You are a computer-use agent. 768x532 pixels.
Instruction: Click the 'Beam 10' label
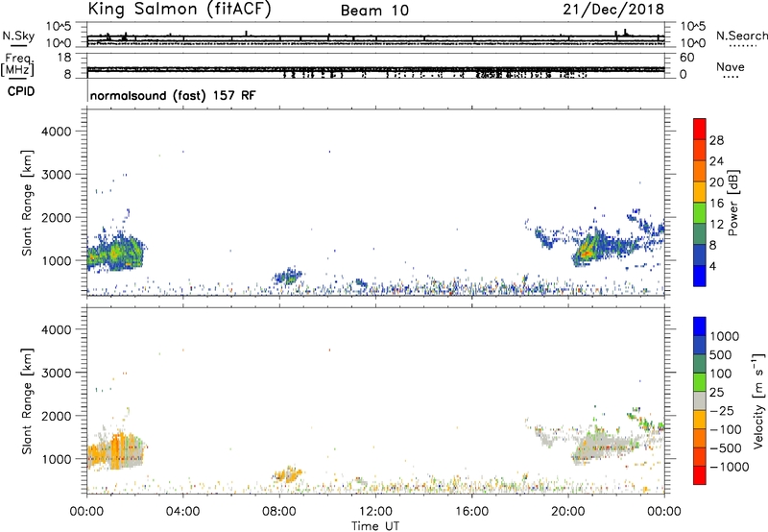point(374,11)
